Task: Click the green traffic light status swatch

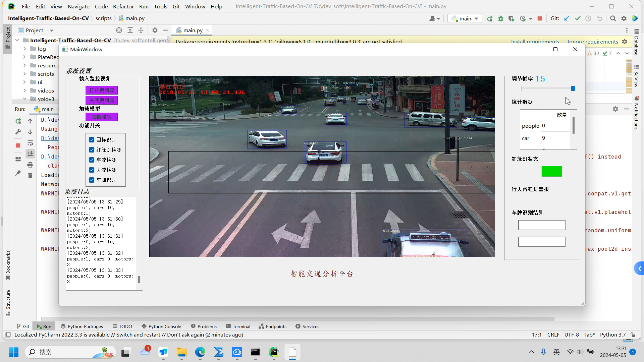Action: (x=552, y=172)
